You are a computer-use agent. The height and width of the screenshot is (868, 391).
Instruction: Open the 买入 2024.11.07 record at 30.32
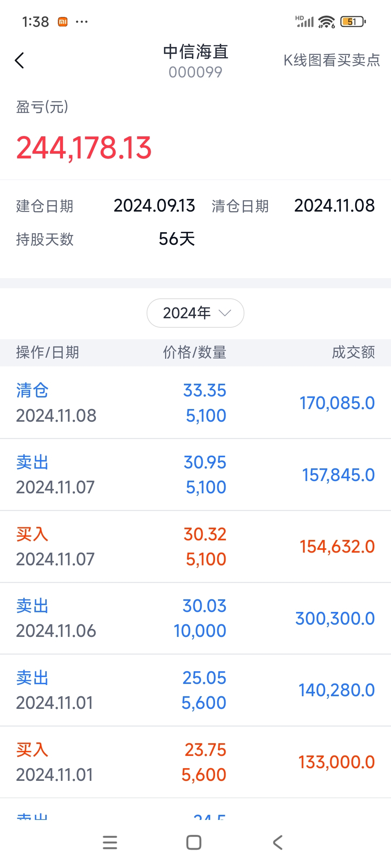195,546
